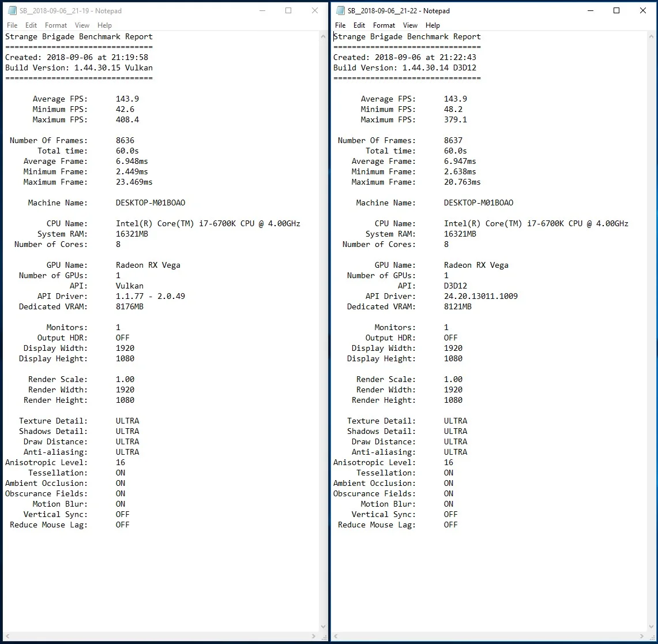Close the SB_2018-09-06__21-19 Notepad window
658x644 pixels.
pos(315,10)
